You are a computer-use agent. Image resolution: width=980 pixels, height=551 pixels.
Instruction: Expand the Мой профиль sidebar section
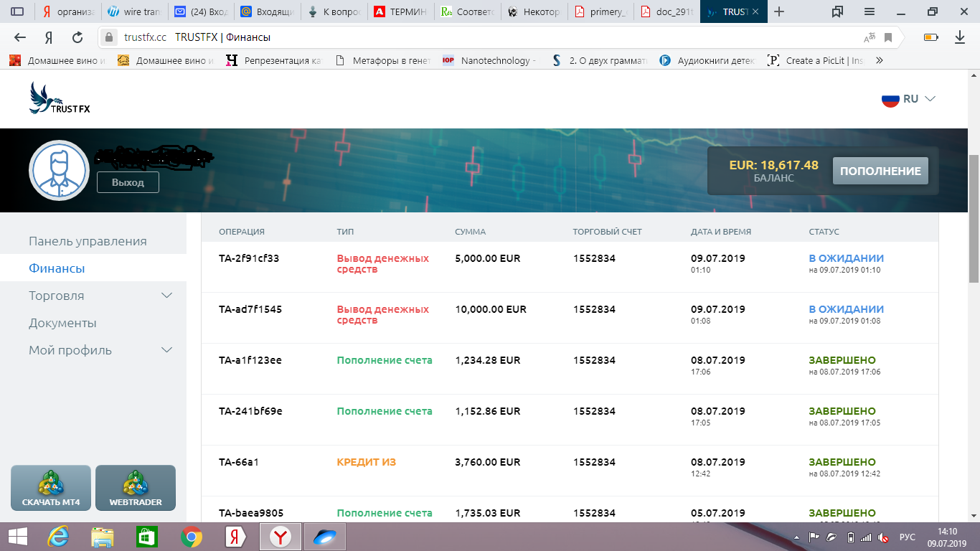pyautogui.click(x=166, y=350)
